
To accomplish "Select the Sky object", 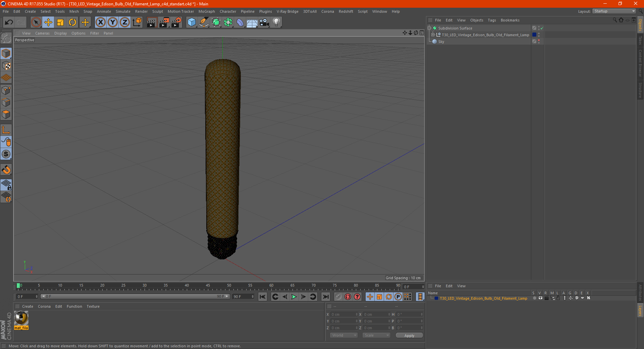I will pyautogui.click(x=441, y=42).
